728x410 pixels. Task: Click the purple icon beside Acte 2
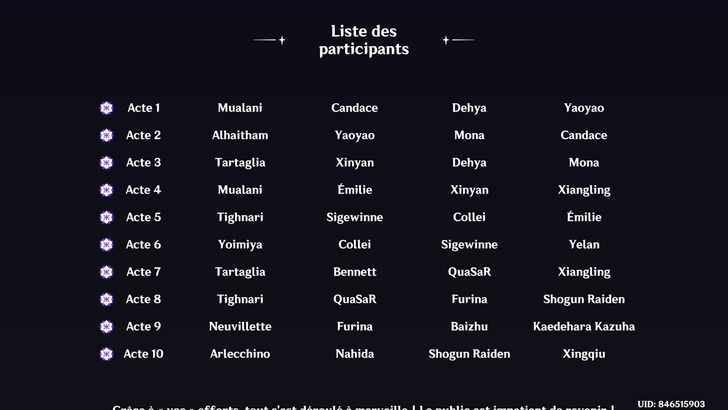click(x=107, y=135)
